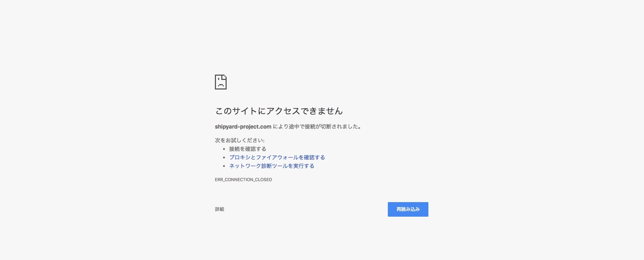Click bullet point before 接続を確認する
This screenshot has height=260, width=644.
[x=224, y=149]
